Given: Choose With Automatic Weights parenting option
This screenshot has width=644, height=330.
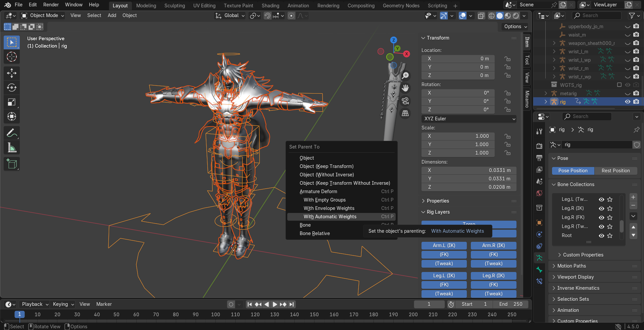Looking at the screenshot, I should pos(330,217).
